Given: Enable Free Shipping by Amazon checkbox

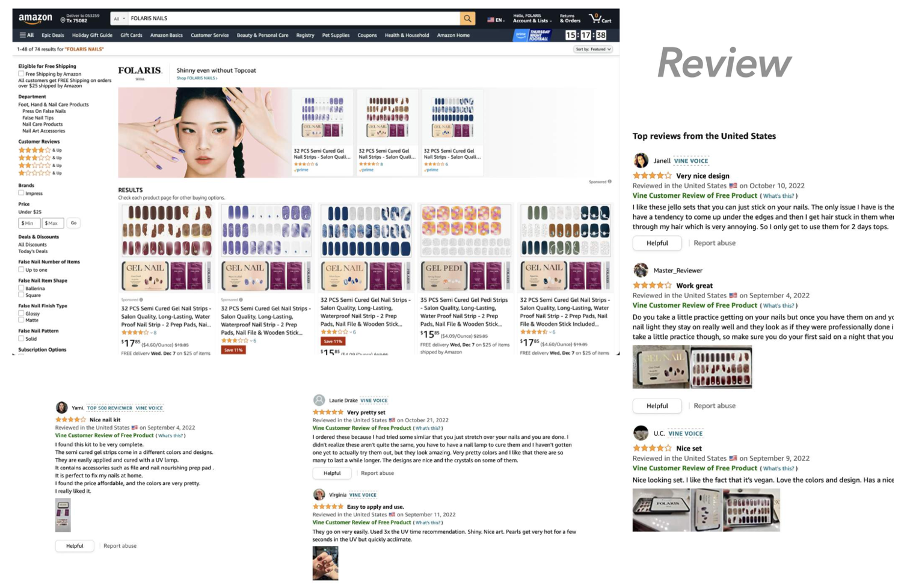Looking at the screenshot, I should click(x=21, y=74).
